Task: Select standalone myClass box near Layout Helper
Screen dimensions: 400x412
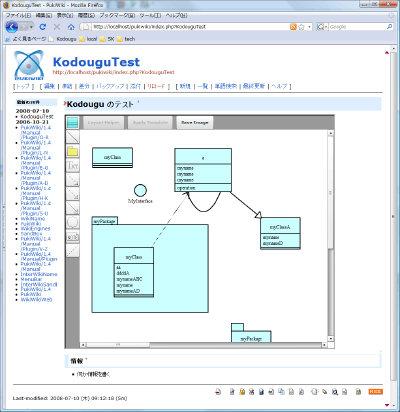Action: click(112, 157)
